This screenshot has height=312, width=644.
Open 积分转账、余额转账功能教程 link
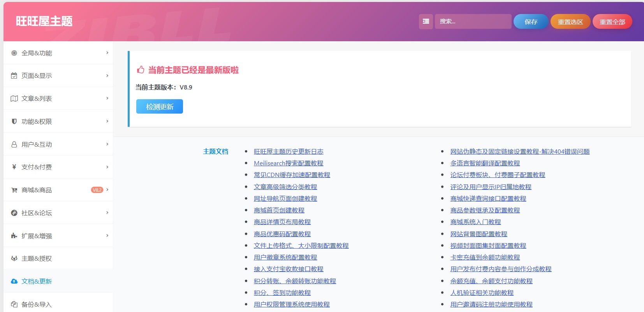(295, 281)
